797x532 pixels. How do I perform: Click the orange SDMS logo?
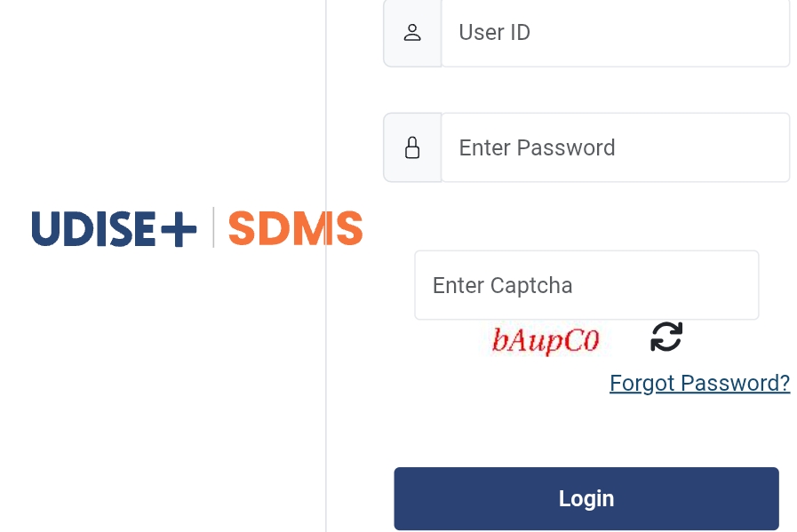click(x=295, y=228)
